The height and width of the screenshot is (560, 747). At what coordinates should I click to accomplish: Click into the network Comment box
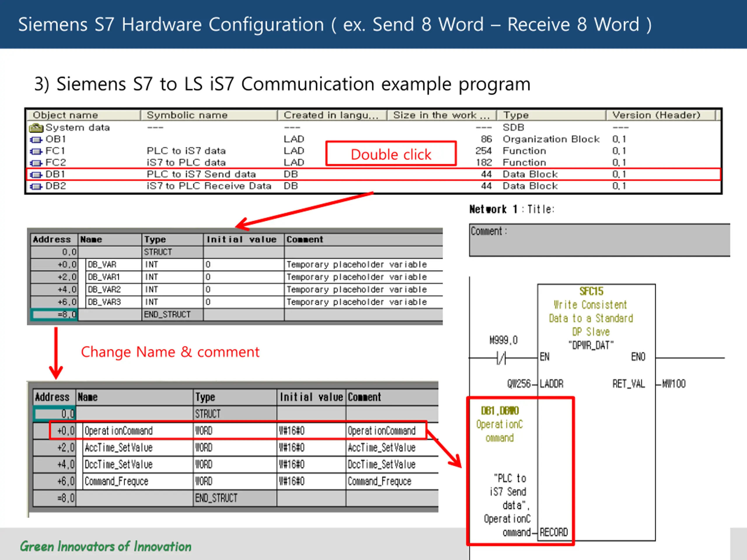tap(599, 240)
